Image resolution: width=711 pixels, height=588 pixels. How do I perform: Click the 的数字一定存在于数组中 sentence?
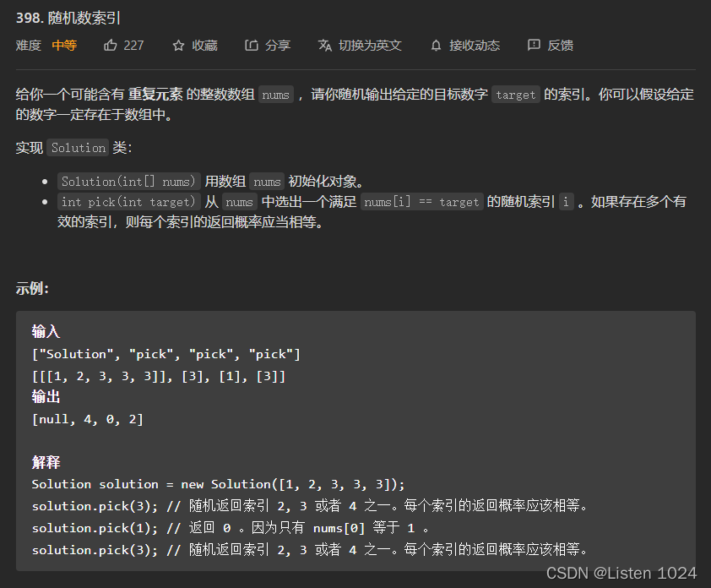coord(94,114)
